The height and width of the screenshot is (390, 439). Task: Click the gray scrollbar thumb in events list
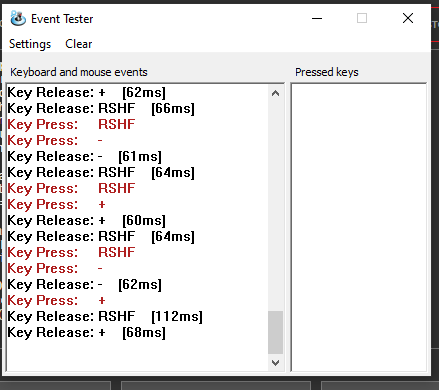tap(275, 332)
